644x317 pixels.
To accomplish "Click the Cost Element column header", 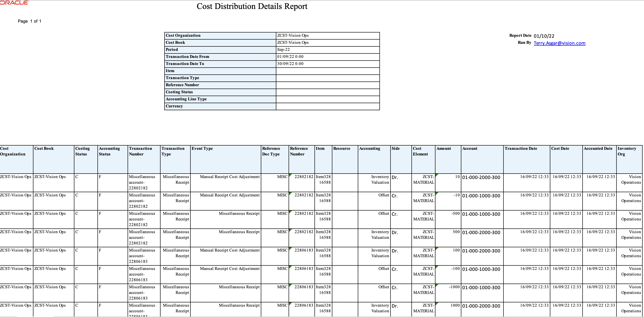I will point(423,159).
